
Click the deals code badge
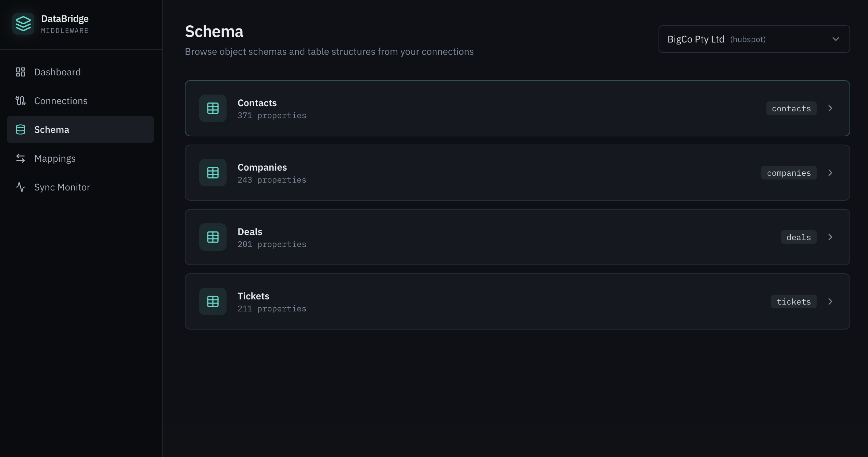click(x=798, y=237)
